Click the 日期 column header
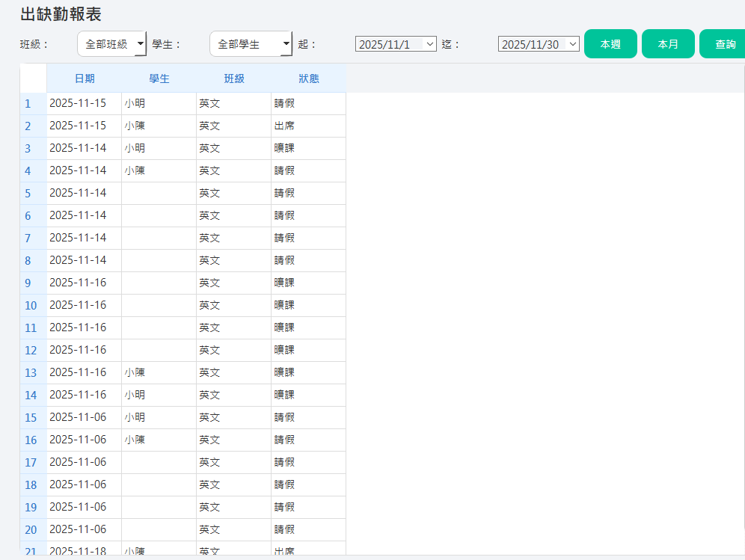The width and height of the screenshot is (745, 560). tap(85, 78)
